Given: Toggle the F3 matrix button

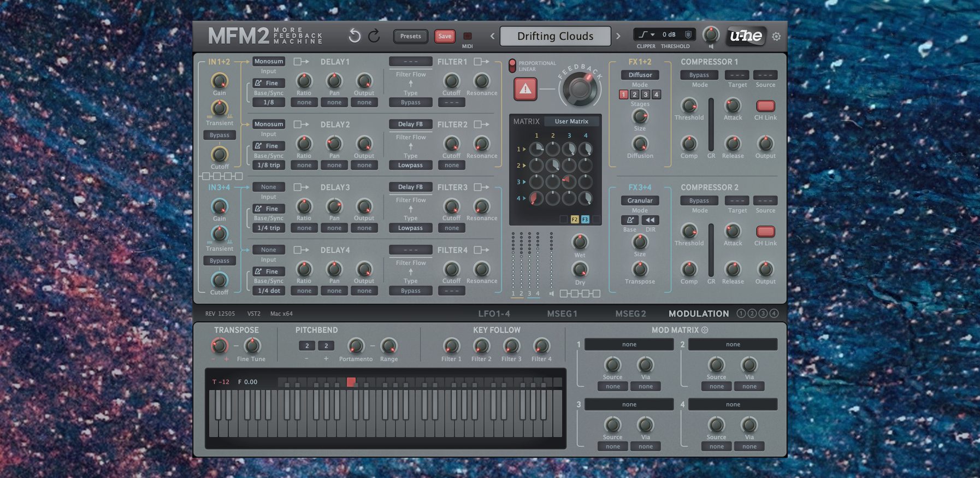Looking at the screenshot, I should pyautogui.click(x=585, y=220).
